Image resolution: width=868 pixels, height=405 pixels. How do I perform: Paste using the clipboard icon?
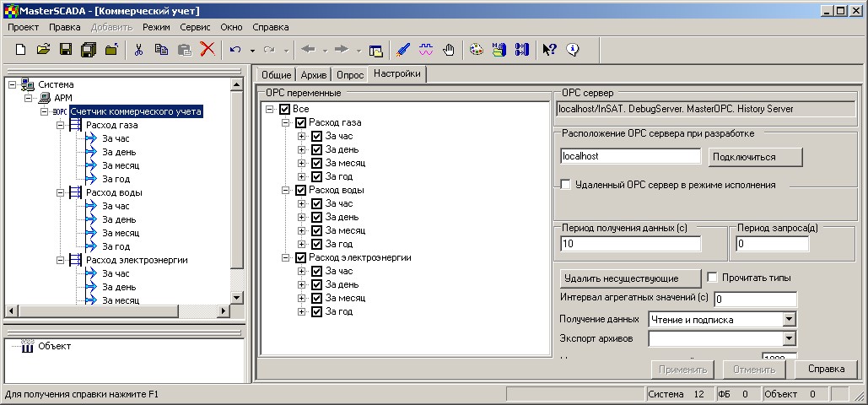pyautogui.click(x=185, y=50)
